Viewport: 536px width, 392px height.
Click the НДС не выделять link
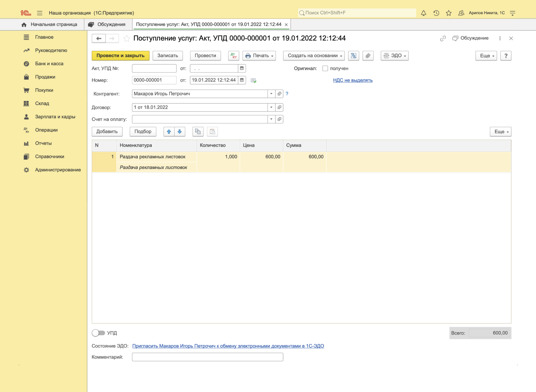tap(353, 80)
